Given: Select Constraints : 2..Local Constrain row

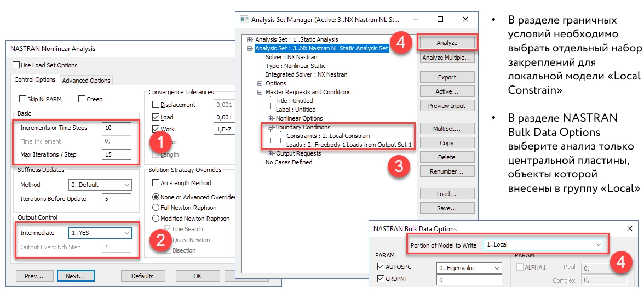Looking at the screenshot, I should 327,136.
